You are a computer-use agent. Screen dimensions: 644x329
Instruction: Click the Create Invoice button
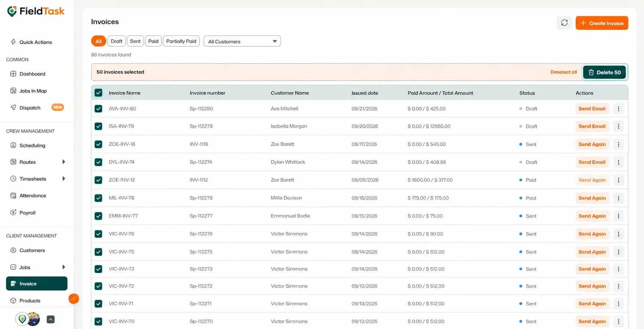(602, 23)
